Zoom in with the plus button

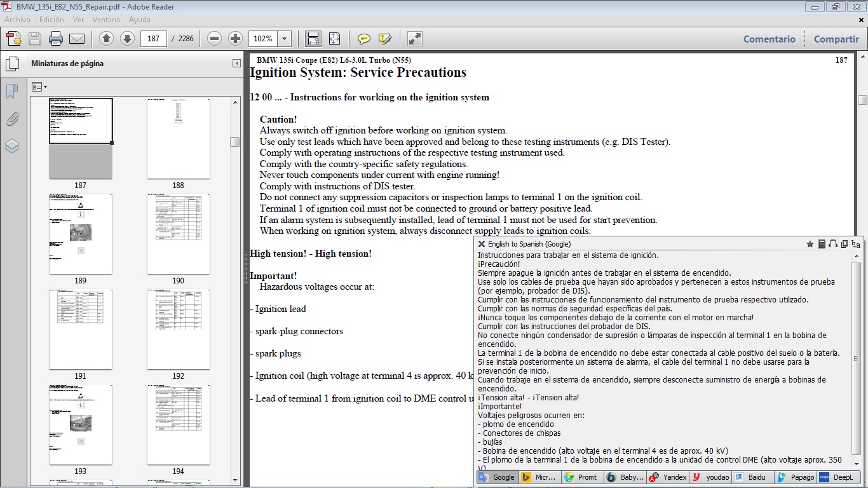(x=236, y=39)
